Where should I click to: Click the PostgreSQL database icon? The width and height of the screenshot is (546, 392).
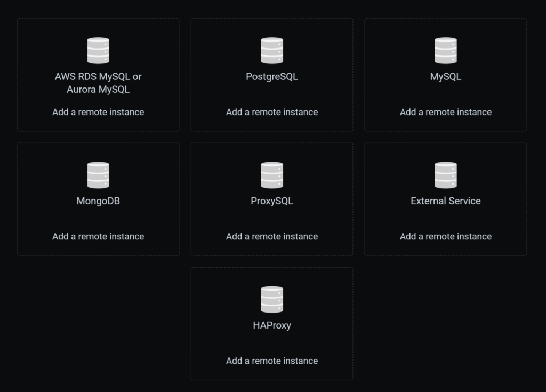[272, 51]
